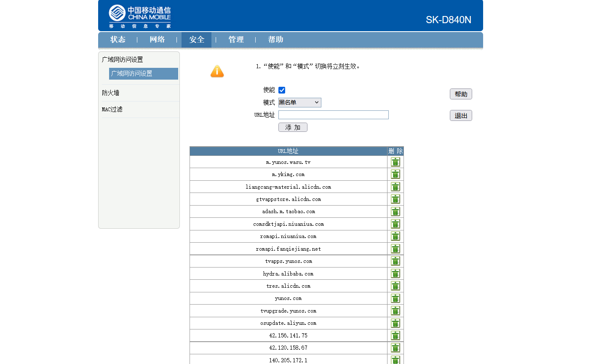Screen dimensions: 604x364
Task: Click the 42.120.158.67 address text
Action: coord(288,348)
